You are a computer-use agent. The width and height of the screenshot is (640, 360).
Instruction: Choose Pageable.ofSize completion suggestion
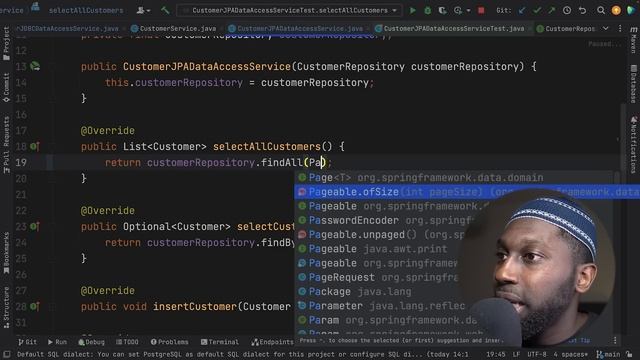[467, 192]
